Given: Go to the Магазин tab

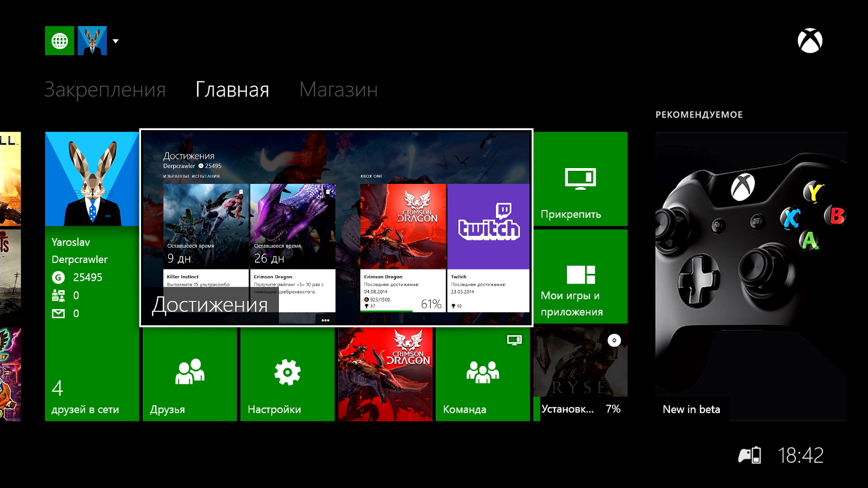Looking at the screenshot, I should pos(339,90).
